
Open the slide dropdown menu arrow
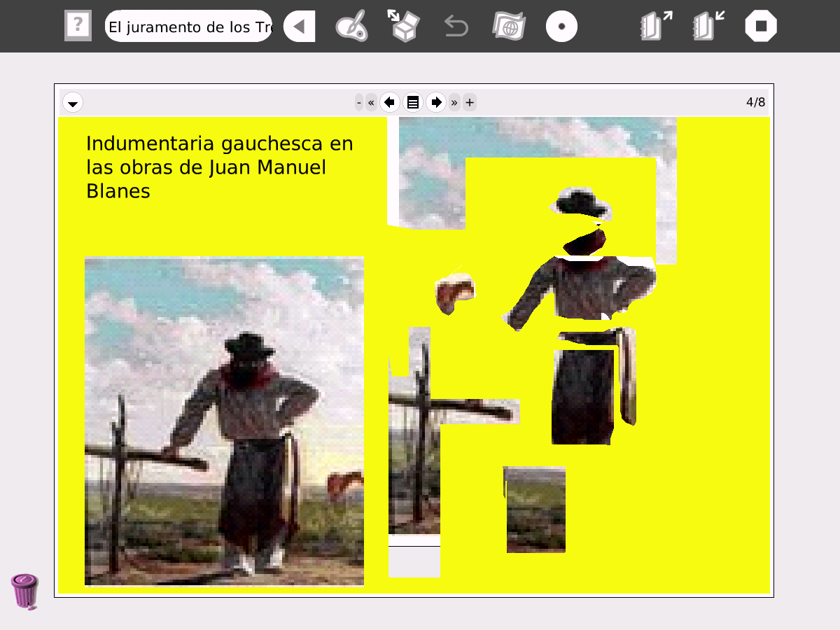click(x=73, y=103)
